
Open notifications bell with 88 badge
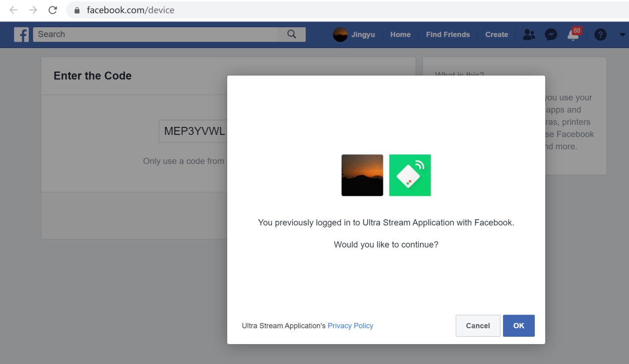point(573,34)
